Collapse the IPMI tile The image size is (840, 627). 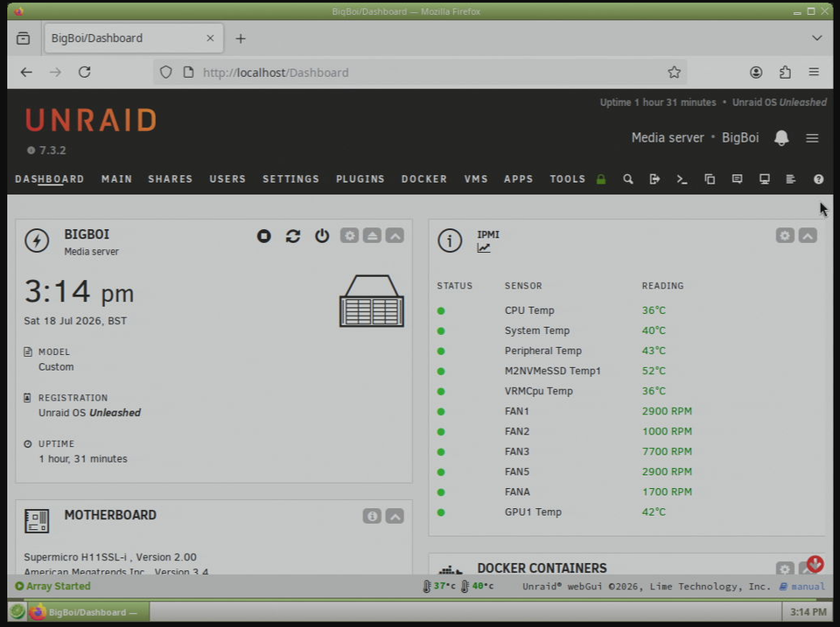click(808, 235)
